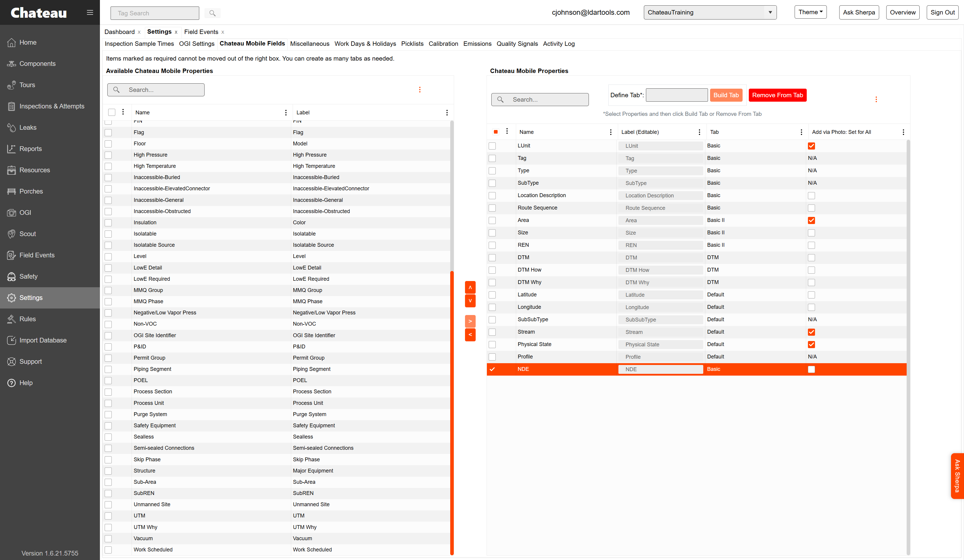964x560 pixels.
Task: Open Home from the sidebar
Action: pos(50,43)
